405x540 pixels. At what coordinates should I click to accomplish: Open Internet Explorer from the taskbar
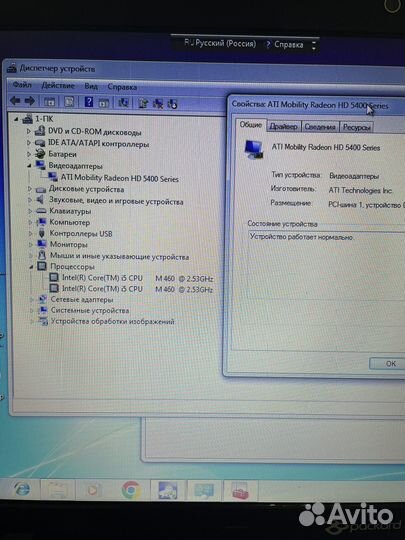tap(22, 489)
